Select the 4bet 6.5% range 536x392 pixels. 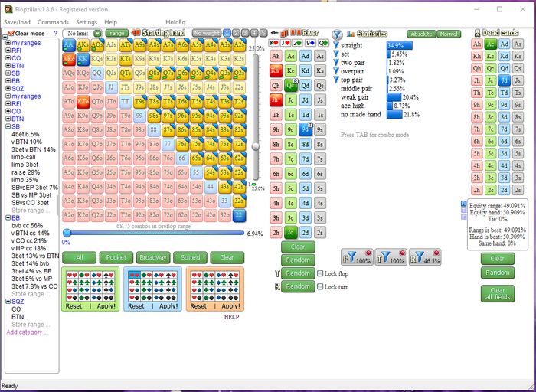(x=25, y=134)
